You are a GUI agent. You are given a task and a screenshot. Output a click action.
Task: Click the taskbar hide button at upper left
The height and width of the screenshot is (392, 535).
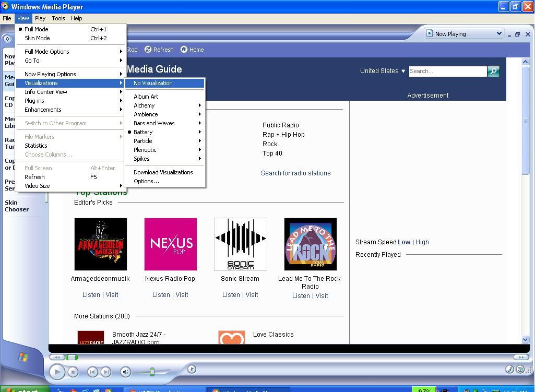pos(7,39)
